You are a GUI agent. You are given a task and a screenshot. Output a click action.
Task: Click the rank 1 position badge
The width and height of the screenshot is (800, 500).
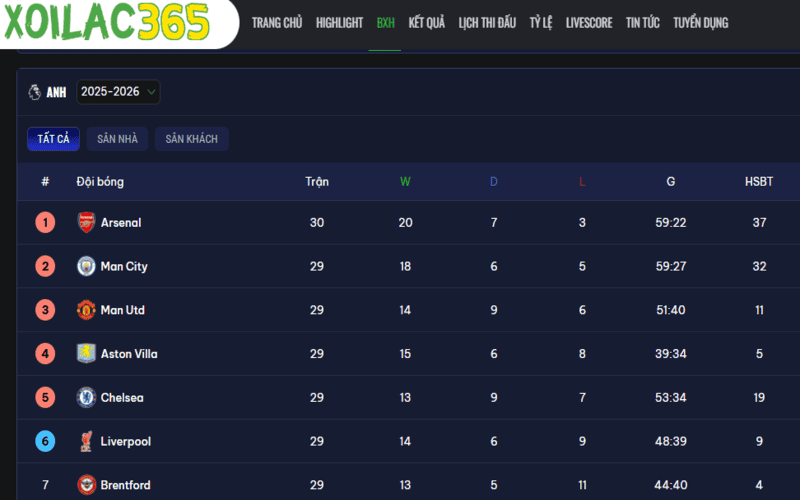(45, 223)
